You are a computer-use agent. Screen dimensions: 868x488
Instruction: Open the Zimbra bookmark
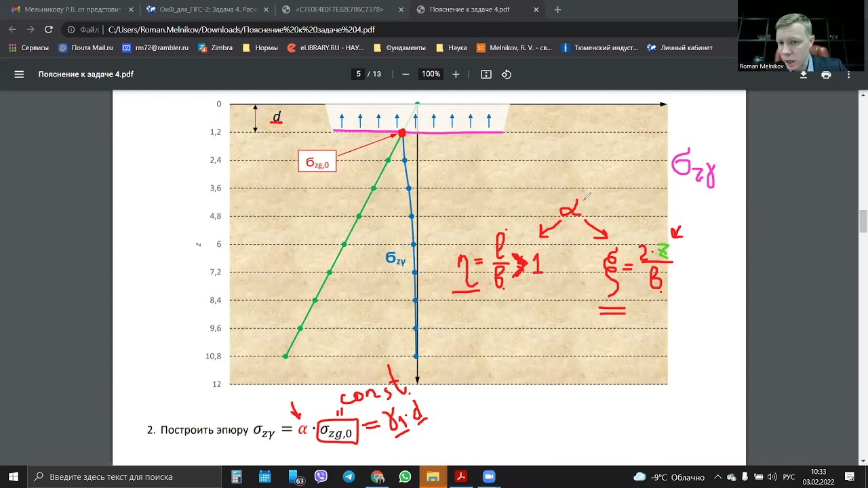[x=215, y=48]
